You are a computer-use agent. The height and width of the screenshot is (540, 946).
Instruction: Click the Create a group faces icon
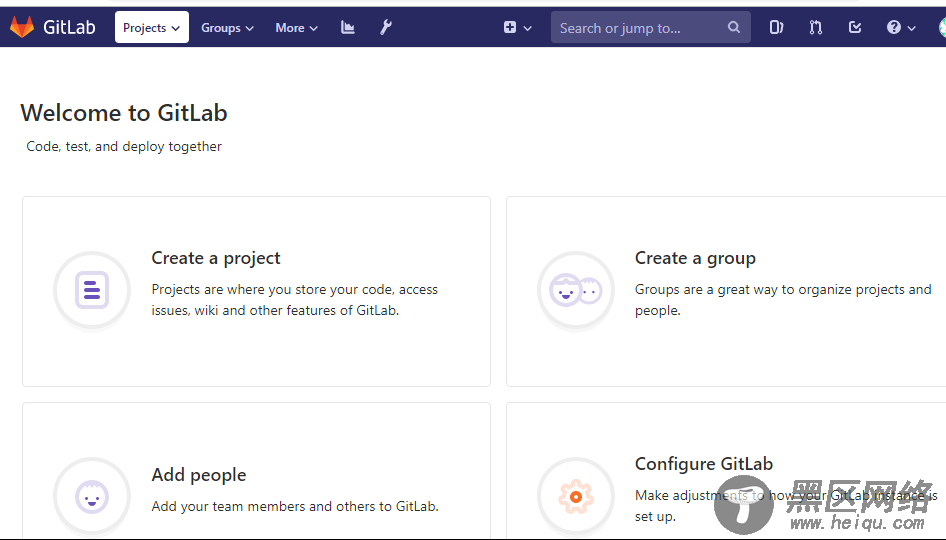coord(576,290)
